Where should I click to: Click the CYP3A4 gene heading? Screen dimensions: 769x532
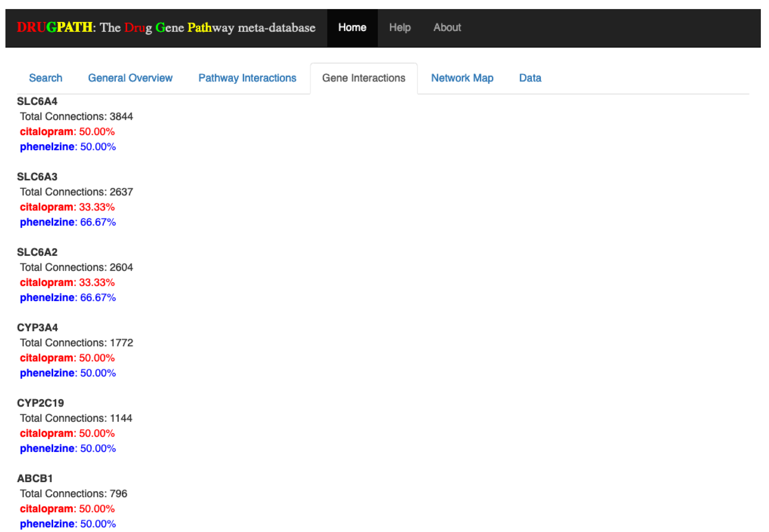(x=37, y=328)
